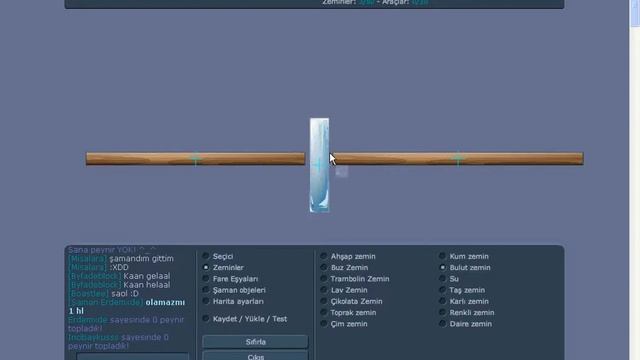Select Bulut zemin ground type
Screen dimensions: 640x360
pyautogui.click(x=442, y=267)
